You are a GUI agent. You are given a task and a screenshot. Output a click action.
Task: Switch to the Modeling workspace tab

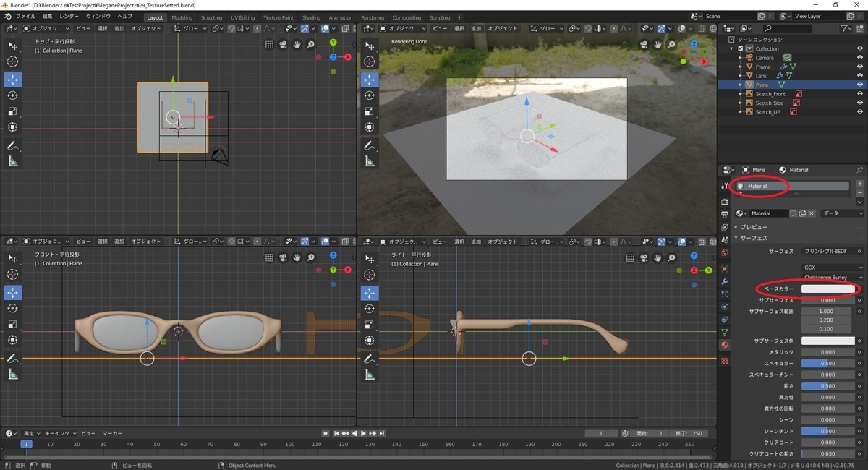point(182,17)
